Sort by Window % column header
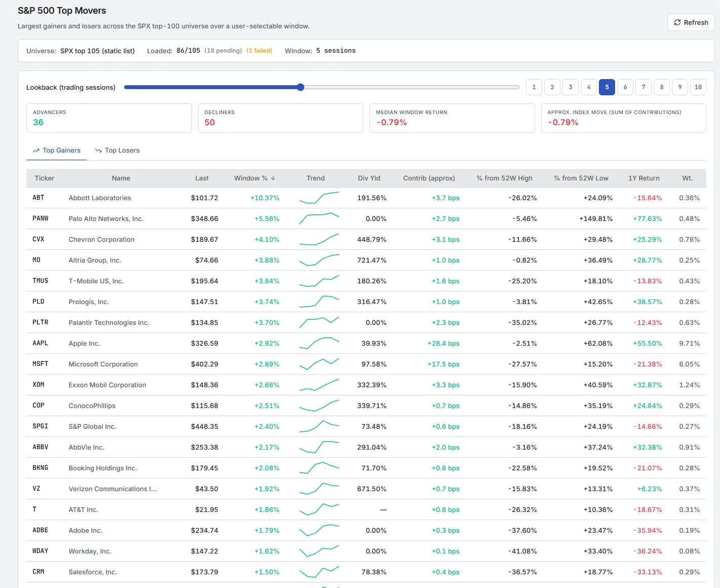720x588 pixels. pyautogui.click(x=254, y=178)
